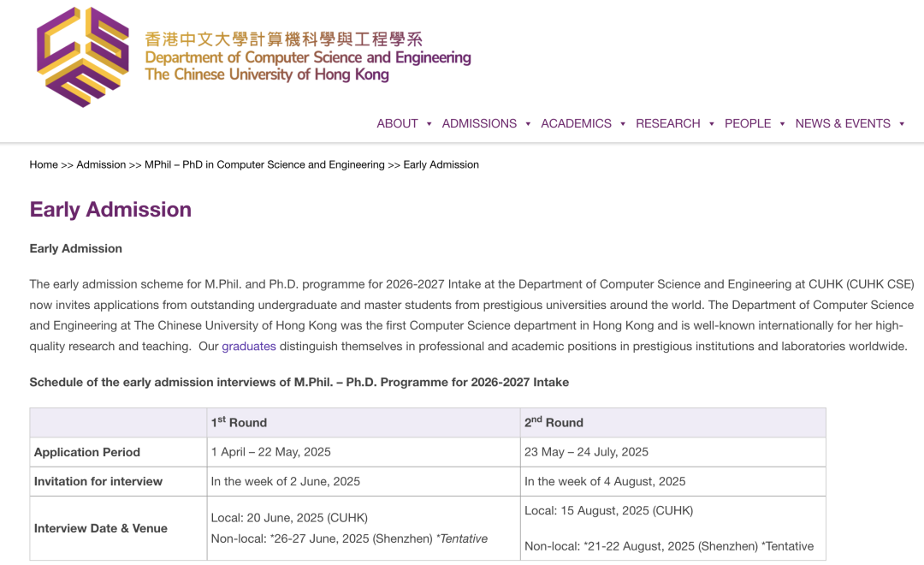924x565 pixels.
Task: Go to Home in the breadcrumb
Action: point(44,164)
